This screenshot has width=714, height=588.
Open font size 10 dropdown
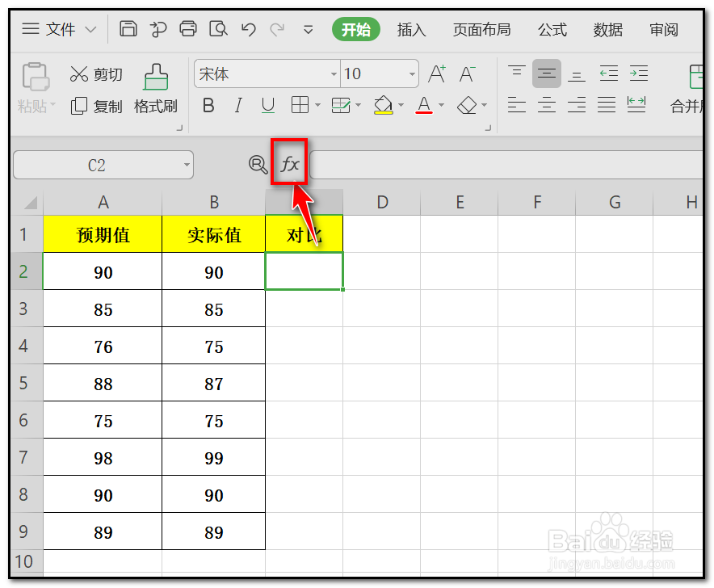412,73
